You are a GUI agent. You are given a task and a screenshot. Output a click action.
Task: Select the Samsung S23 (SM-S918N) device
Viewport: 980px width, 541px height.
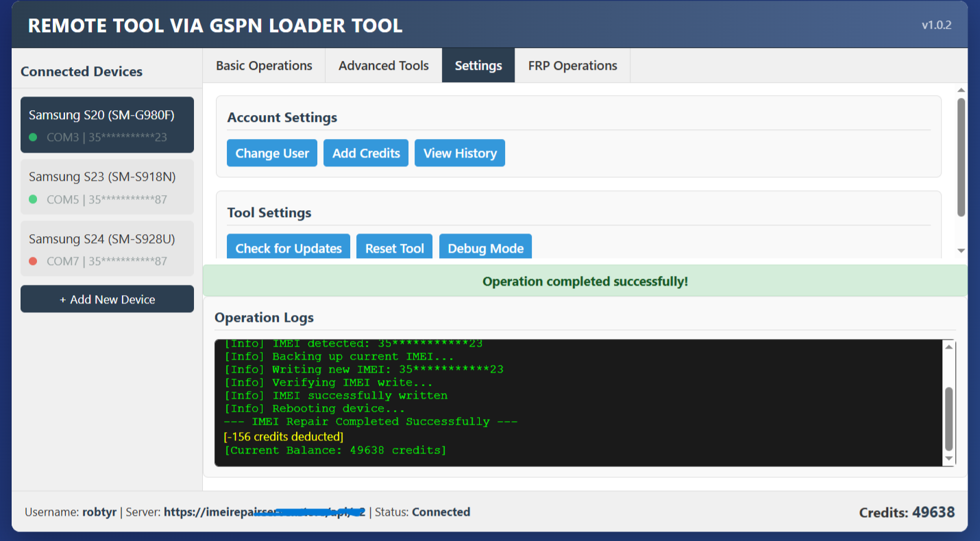coord(107,186)
